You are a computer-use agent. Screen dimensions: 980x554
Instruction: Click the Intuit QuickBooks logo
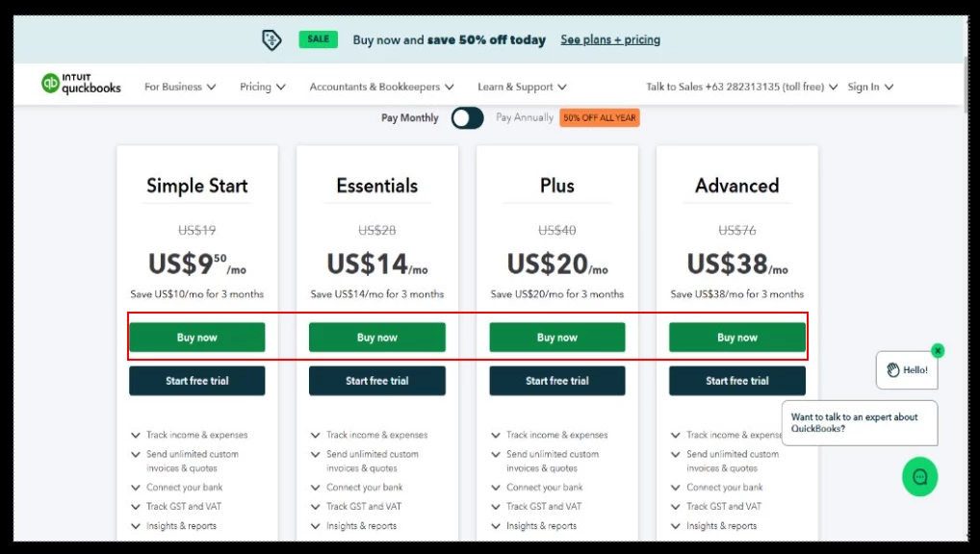(81, 84)
